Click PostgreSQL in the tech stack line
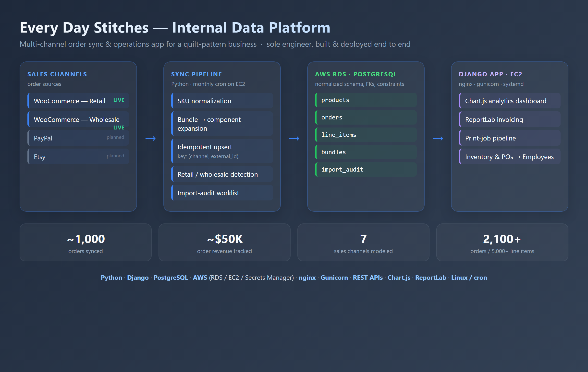 171,278
